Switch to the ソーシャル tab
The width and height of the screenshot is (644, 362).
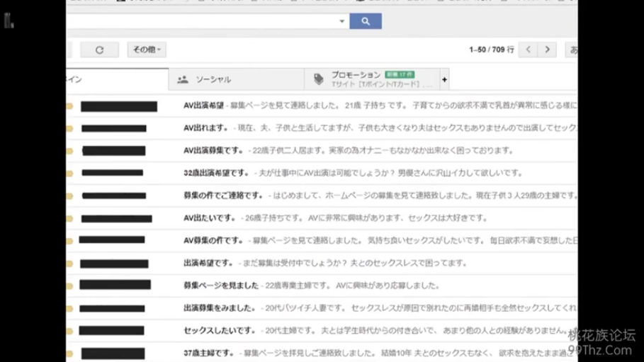pyautogui.click(x=213, y=79)
